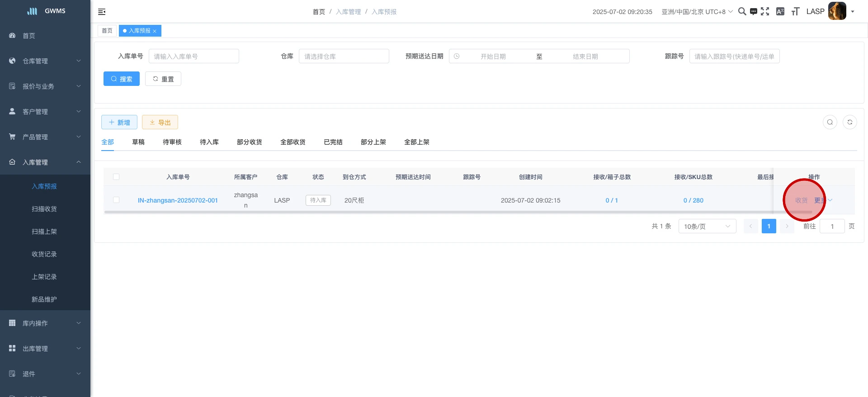Expand the 仓库管理 sidebar menu
Viewport: 868px width, 397px height.
click(45, 61)
